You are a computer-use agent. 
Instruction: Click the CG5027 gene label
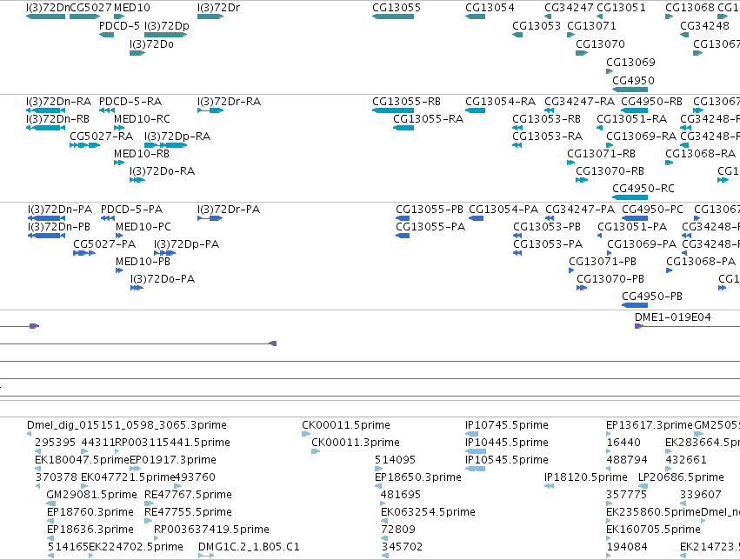click(x=90, y=8)
